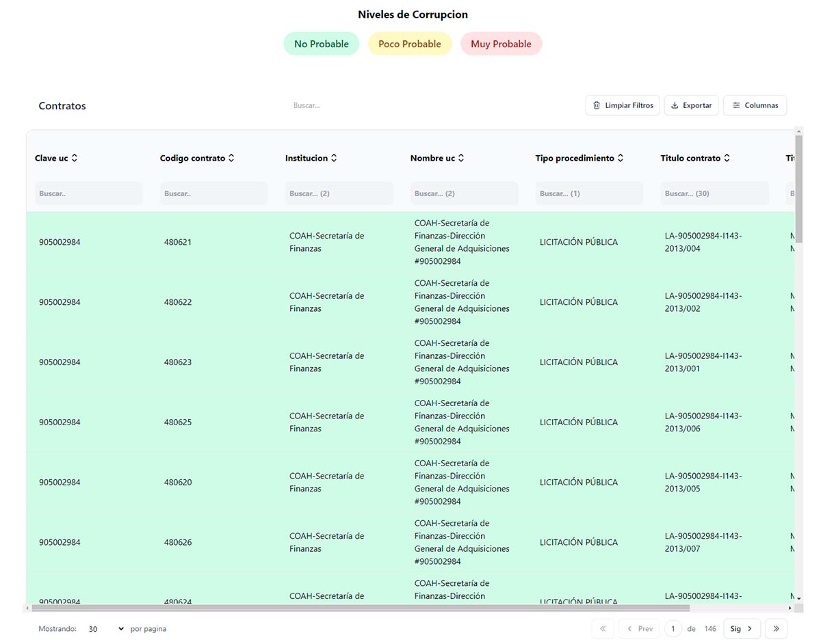The width and height of the screenshot is (821, 644).
Task: Click Titulo contrato sort icon
Action: tap(727, 158)
